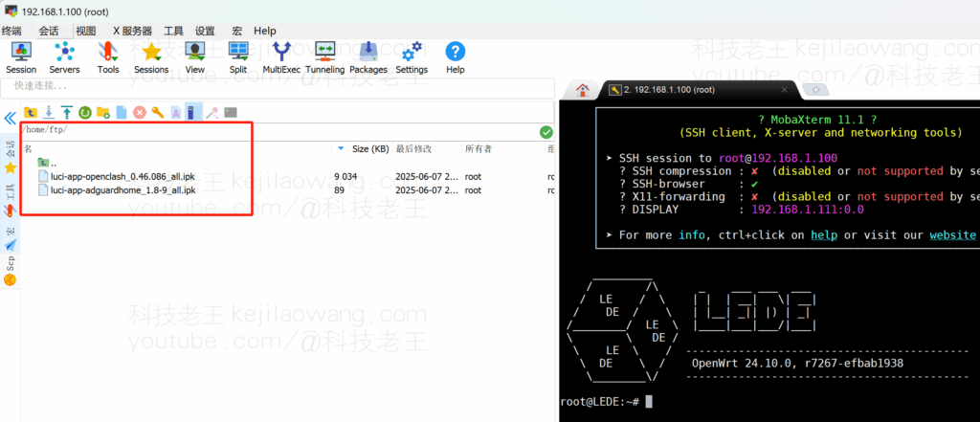Open the 会话 menu
Screen dimensions: 980x422
pyautogui.click(x=48, y=31)
